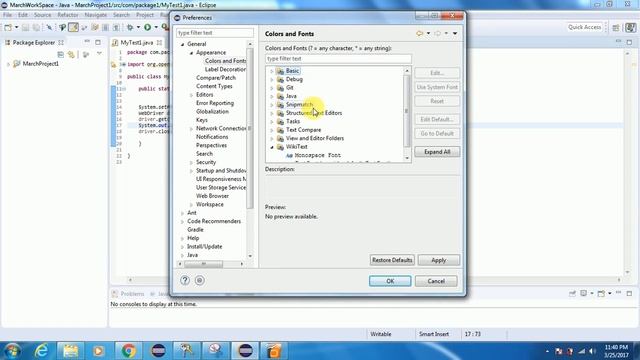Viewport: 640px width, 360px height.
Task: Maximize the editor area
Action: click(x=629, y=42)
